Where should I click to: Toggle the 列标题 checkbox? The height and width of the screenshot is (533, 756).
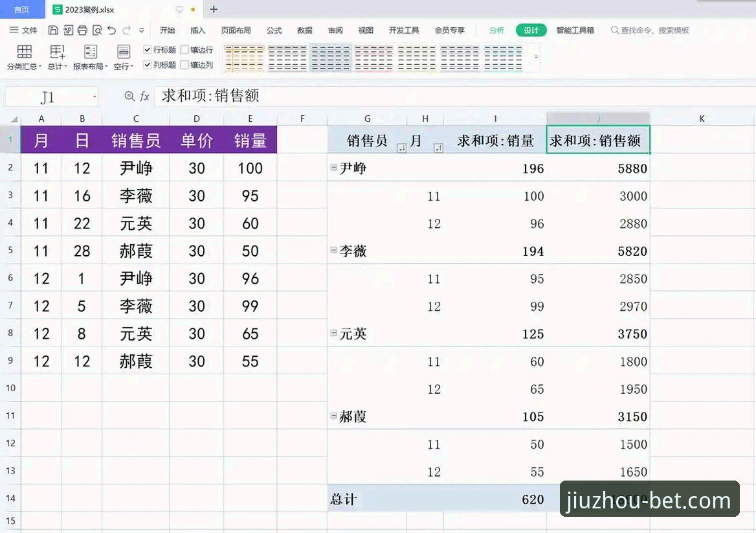point(148,64)
